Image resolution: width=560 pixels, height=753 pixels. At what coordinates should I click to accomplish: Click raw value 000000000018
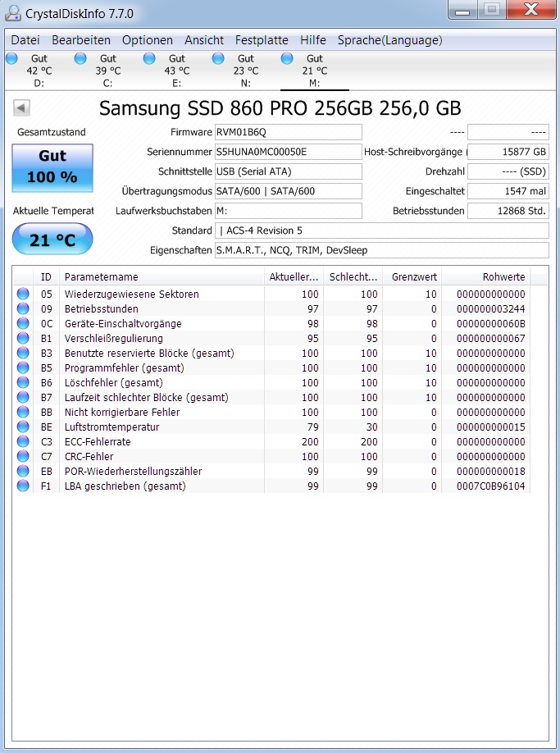point(490,472)
